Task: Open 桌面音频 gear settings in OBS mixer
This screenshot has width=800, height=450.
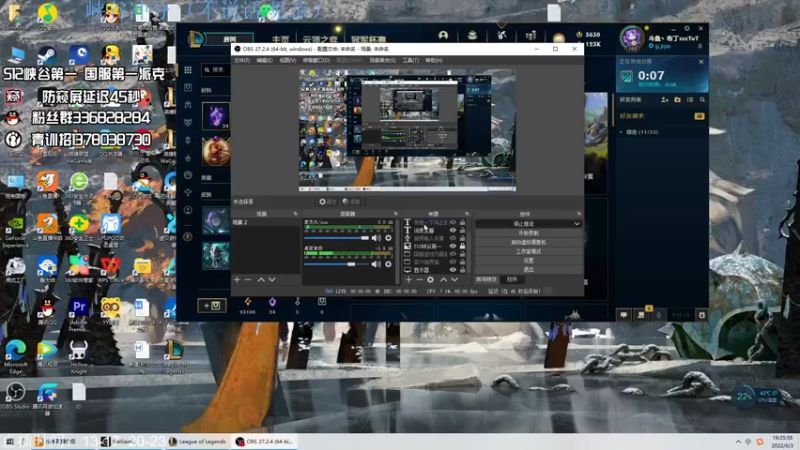Action: (388, 264)
